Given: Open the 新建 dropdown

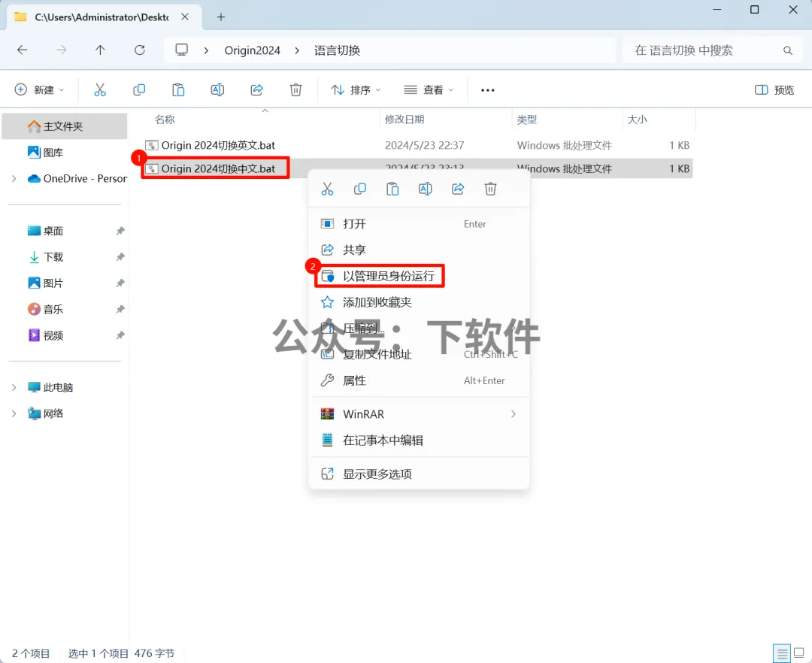Looking at the screenshot, I should tap(39, 90).
